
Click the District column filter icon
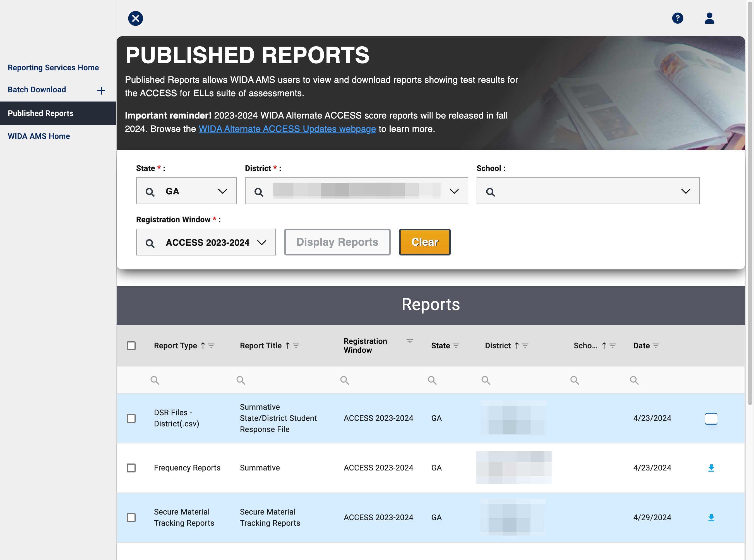(x=525, y=346)
